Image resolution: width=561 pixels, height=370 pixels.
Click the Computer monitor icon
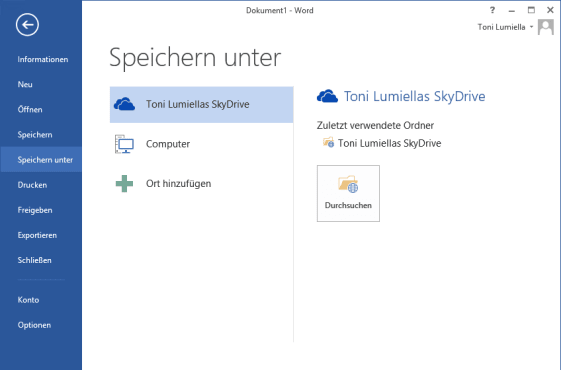click(124, 144)
